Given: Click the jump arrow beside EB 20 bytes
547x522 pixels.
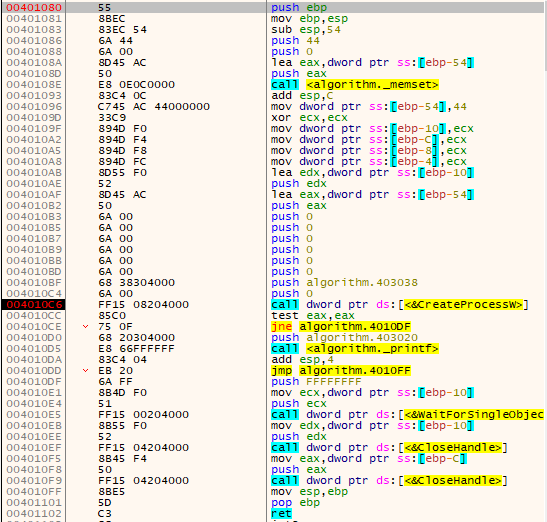Looking at the screenshot, I should [x=85, y=371].
